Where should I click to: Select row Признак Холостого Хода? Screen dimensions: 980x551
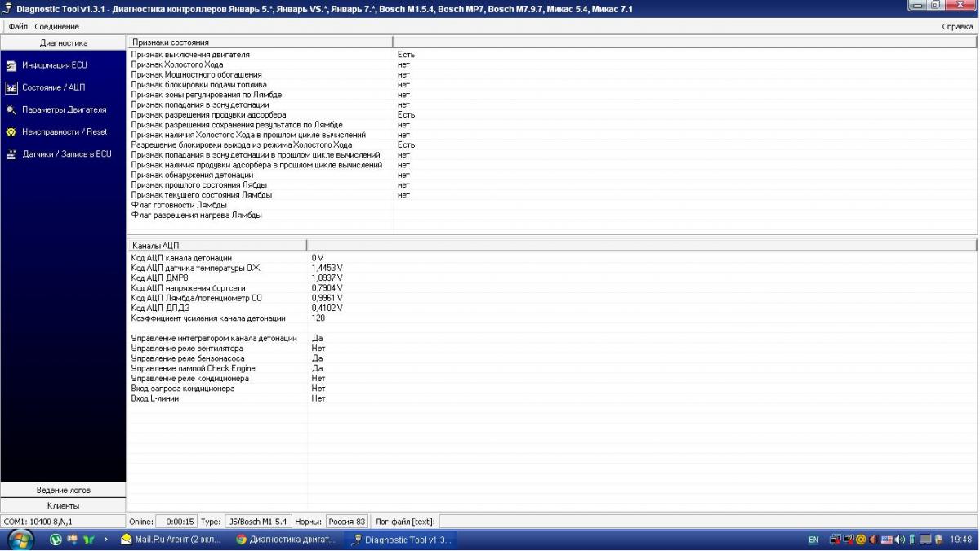click(552, 64)
